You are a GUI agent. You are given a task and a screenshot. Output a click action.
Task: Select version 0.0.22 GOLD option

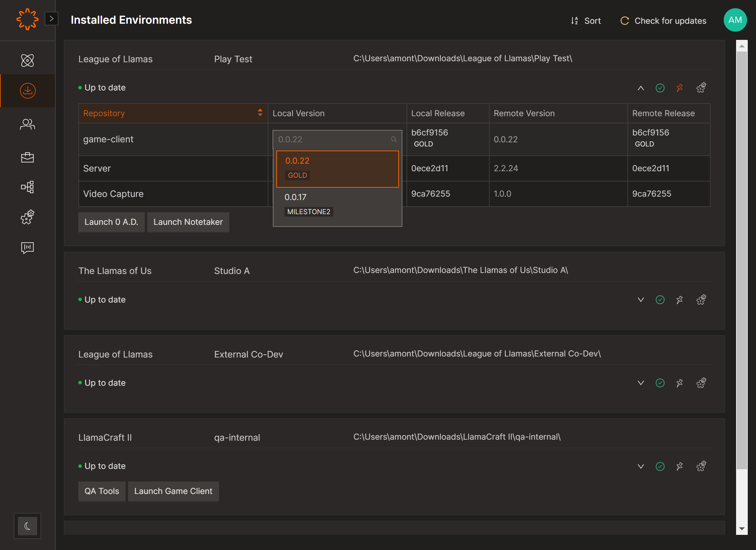coord(337,169)
